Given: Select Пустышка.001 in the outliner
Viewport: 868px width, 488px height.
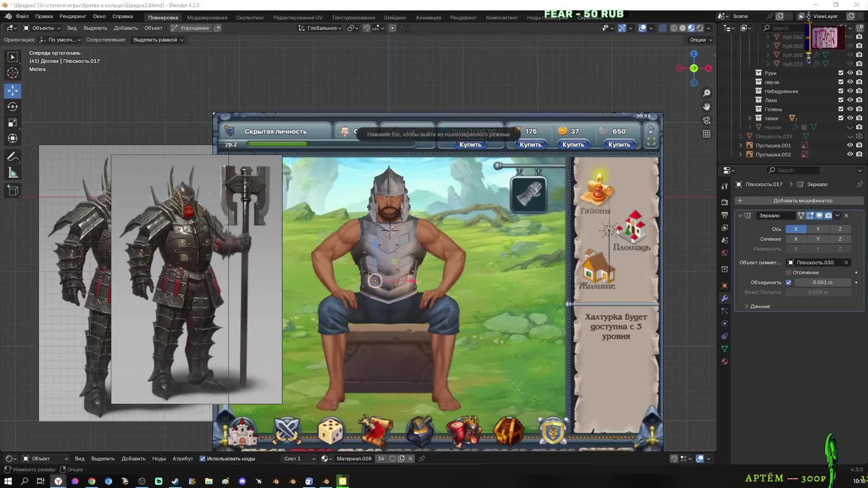Looking at the screenshot, I should [x=773, y=145].
